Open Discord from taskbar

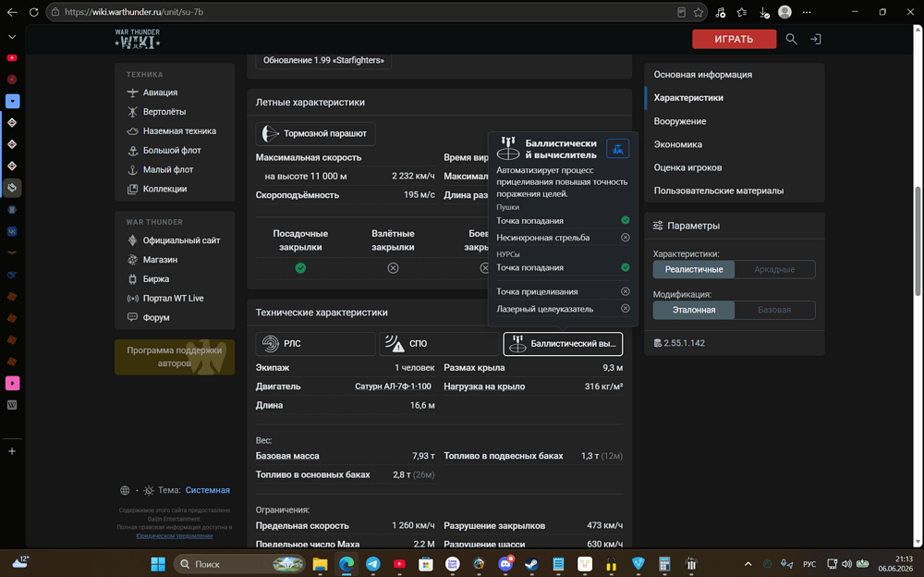click(x=505, y=564)
